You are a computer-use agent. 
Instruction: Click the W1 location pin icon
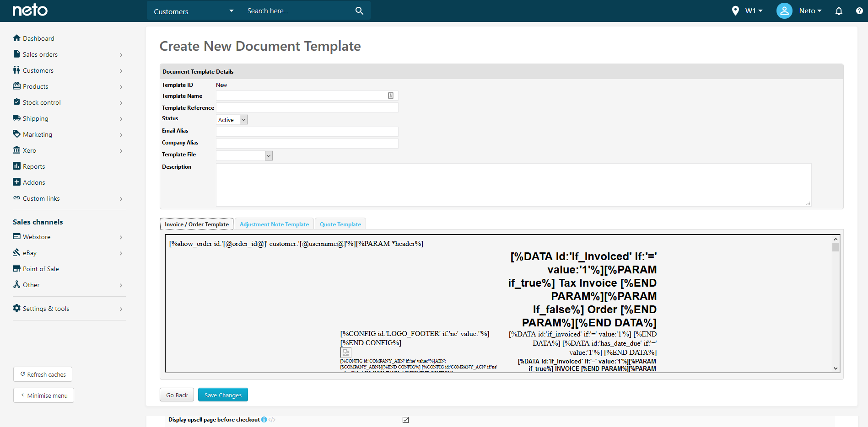735,11
